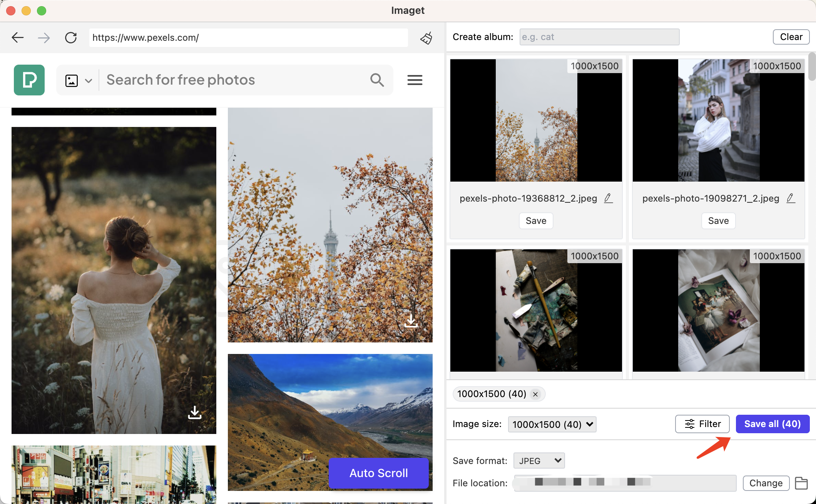Viewport: 816px width, 504px height.
Task: Open the Pexels logo home link
Action: [29, 80]
